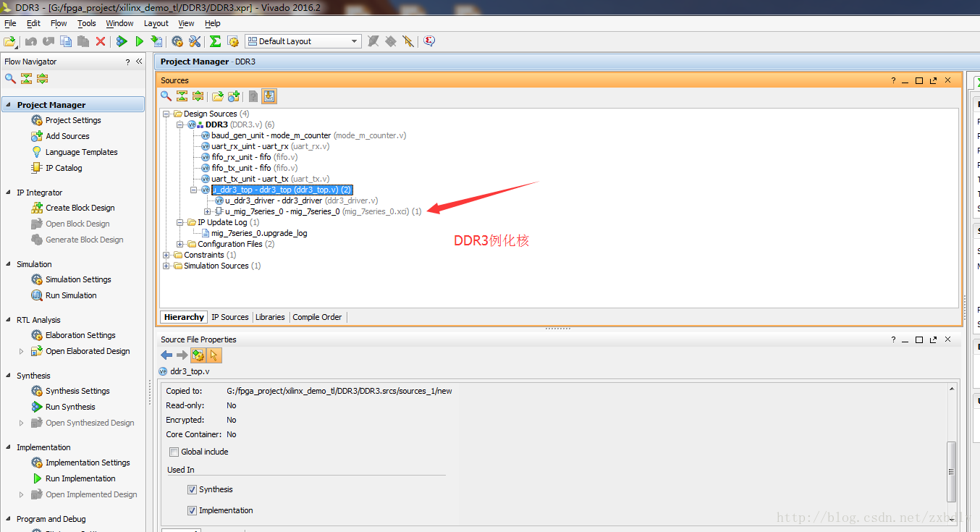This screenshot has width=980, height=532.
Task: Click the Open File icon in the Sources toolbar
Action: pyautogui.click(x=217, y=96)
